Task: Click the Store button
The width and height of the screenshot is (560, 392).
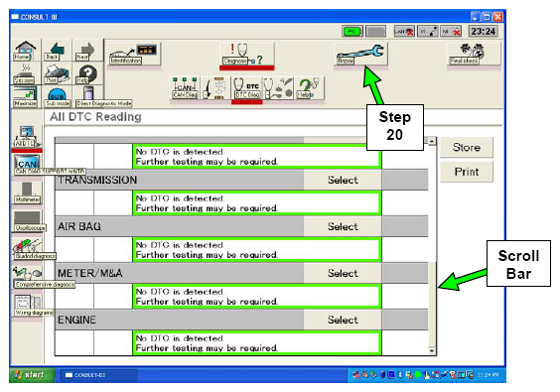Action: pyautogui.click(x=467, y=148)
